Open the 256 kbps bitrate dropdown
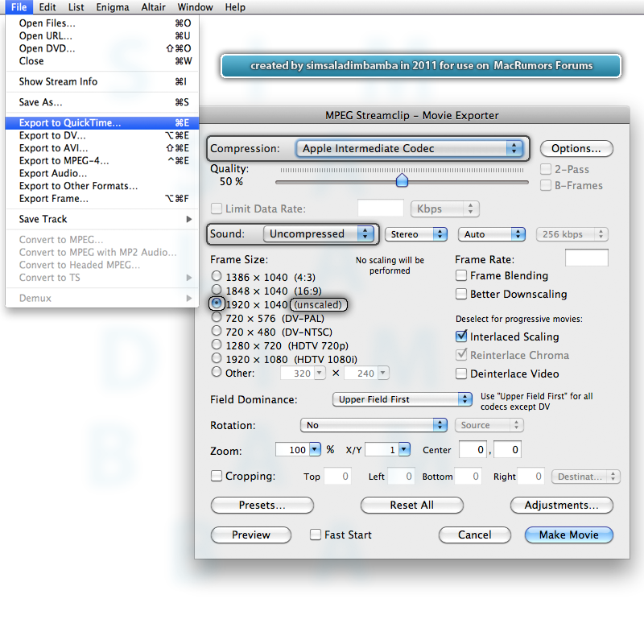Viewport: 644px width, 644px height. click(572, 234)
